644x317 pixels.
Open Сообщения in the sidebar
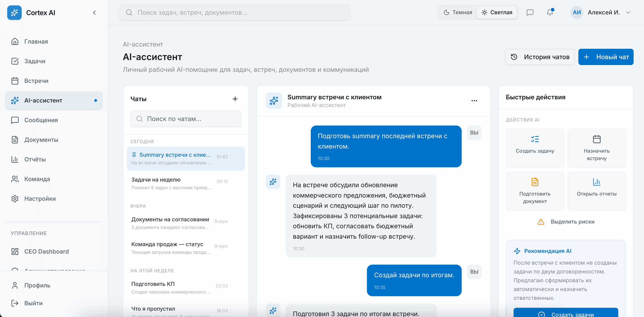[54, 120]
